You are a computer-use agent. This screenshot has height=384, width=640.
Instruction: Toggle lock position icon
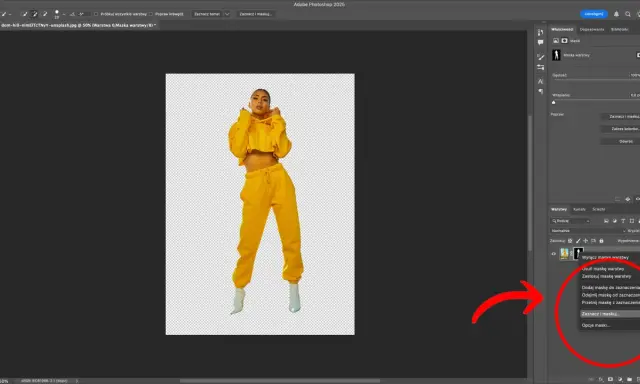[x=586, y=241]
